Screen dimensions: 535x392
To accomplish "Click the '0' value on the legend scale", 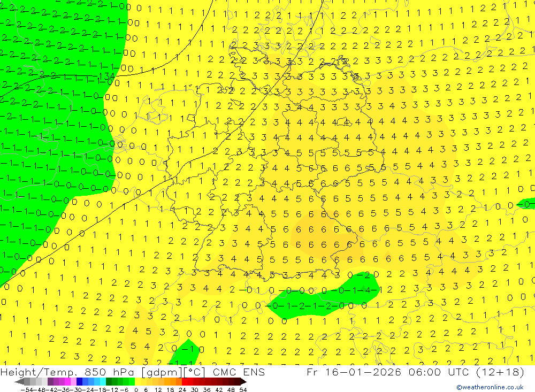I will (136, 390).
